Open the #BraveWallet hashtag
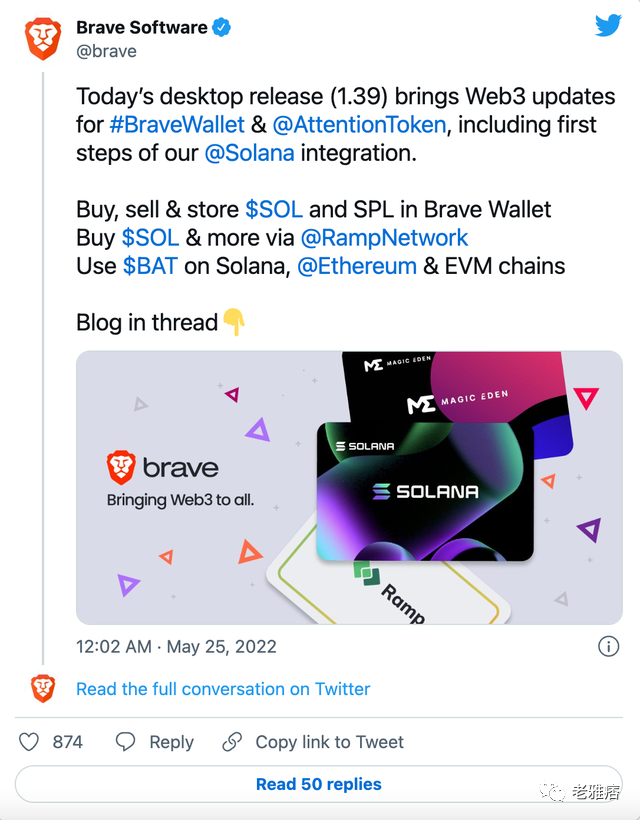The height and width of the screenshot is (820, 640). pyautogui.click(x=177, y=125)
